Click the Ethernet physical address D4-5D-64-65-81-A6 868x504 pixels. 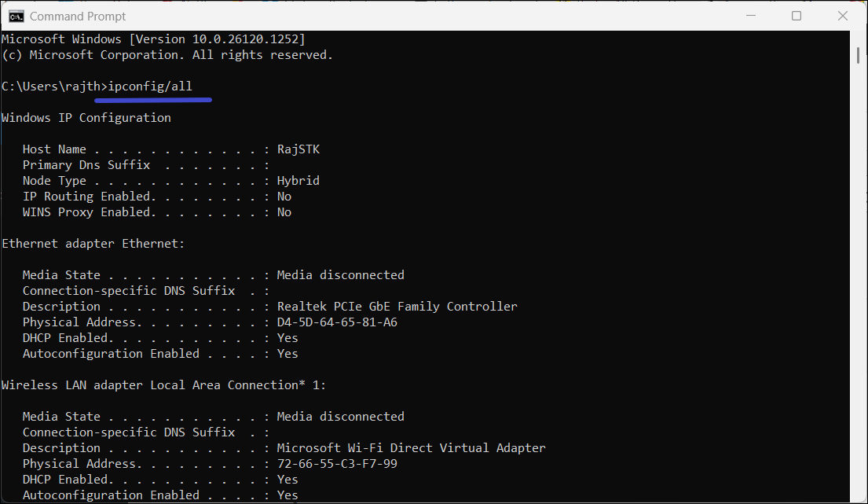pos(337,322)
